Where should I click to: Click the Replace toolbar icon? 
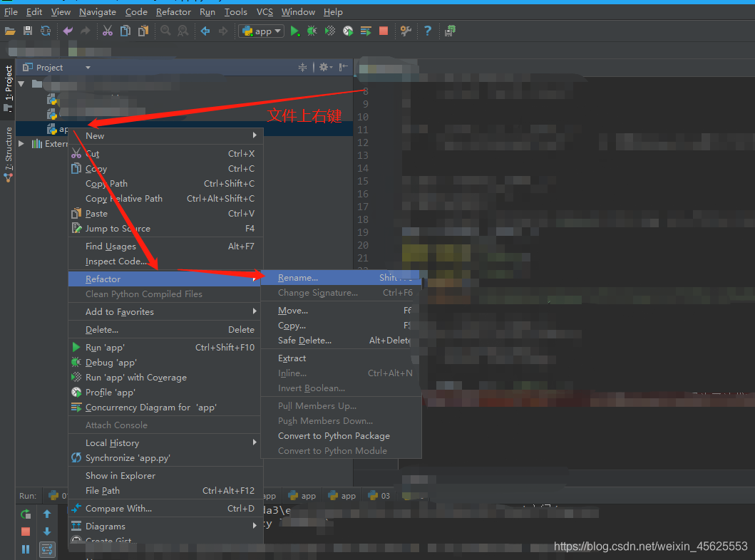tap(183, 31)
